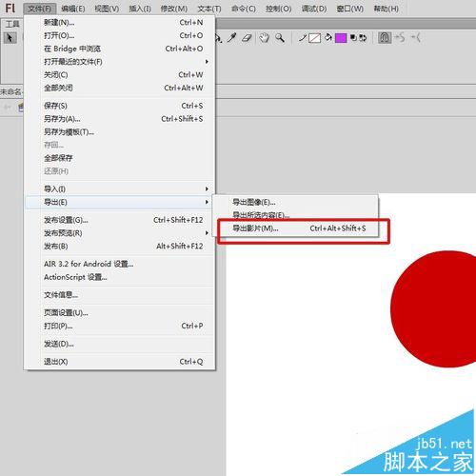Choose 退出(X) to quit Flash
The width and height of the screenshot is (476, 476).
pyautogui.click(x=120, y=362)
